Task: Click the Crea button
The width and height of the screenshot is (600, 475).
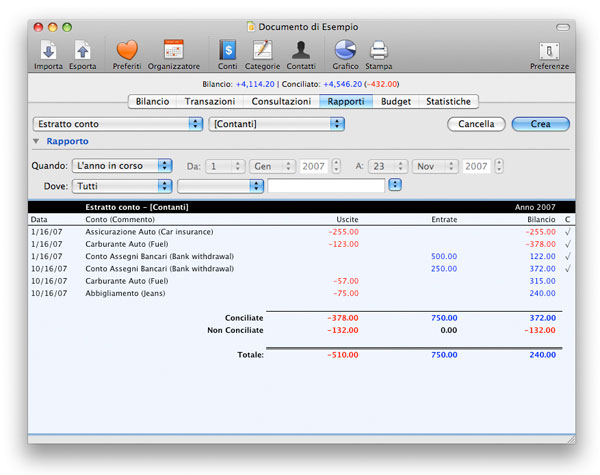Action: pos(540,124)
